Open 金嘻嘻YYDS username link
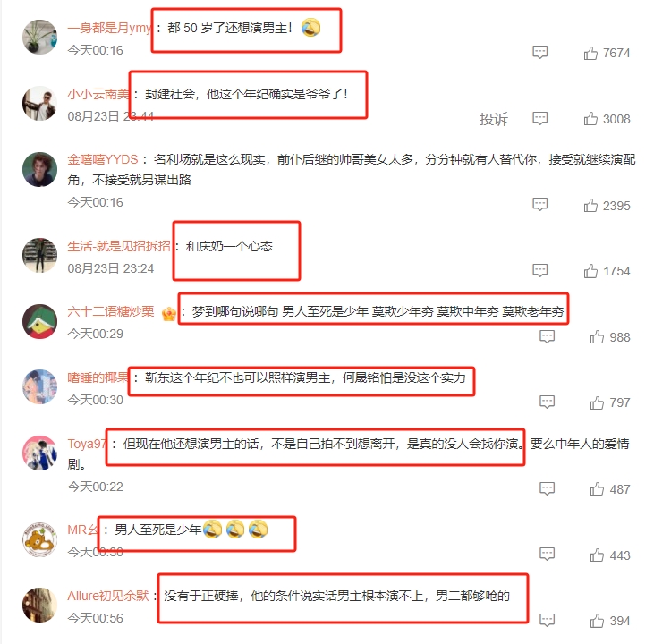The width and height of the screenshot is (654, 644). pyautogui.click(x=103, y=159)
